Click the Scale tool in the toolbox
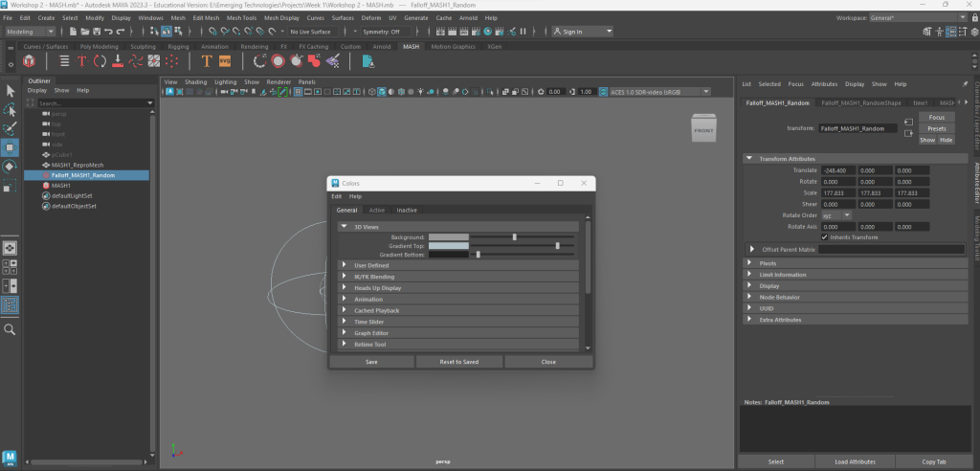980x471 pixels. [x=11, y=186]
